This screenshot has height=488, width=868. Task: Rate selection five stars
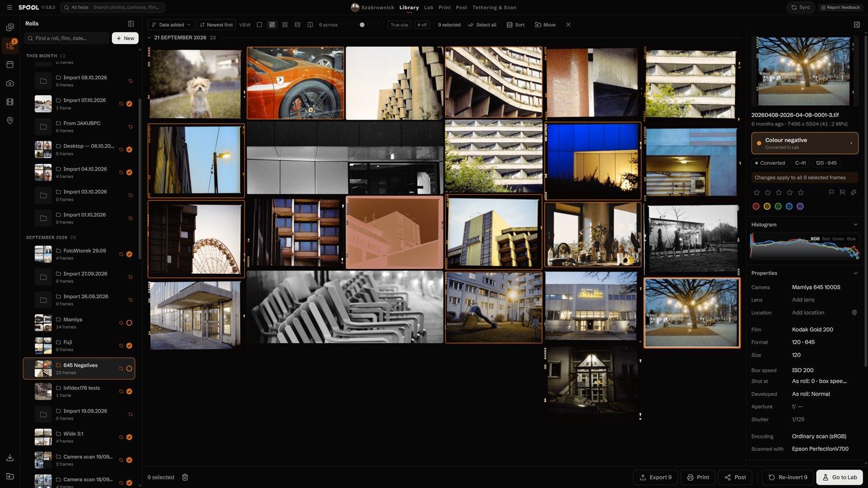tap(801, 192)
